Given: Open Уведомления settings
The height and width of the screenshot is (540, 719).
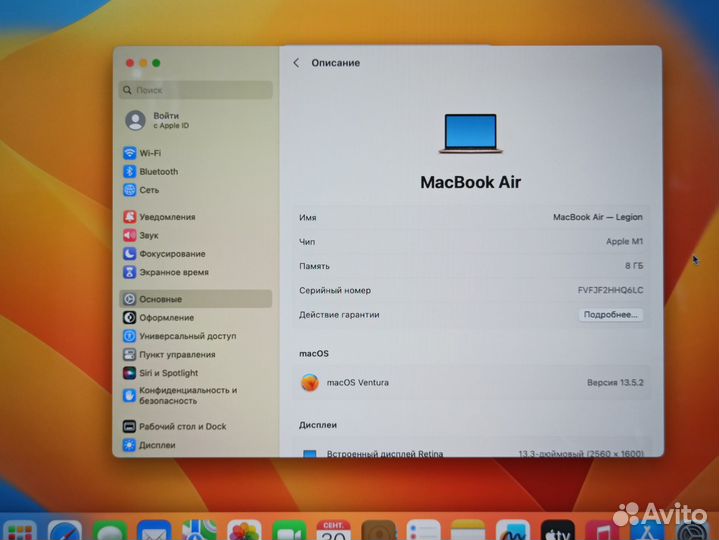Looking at the screenshot, I should [x=160, y=217].
